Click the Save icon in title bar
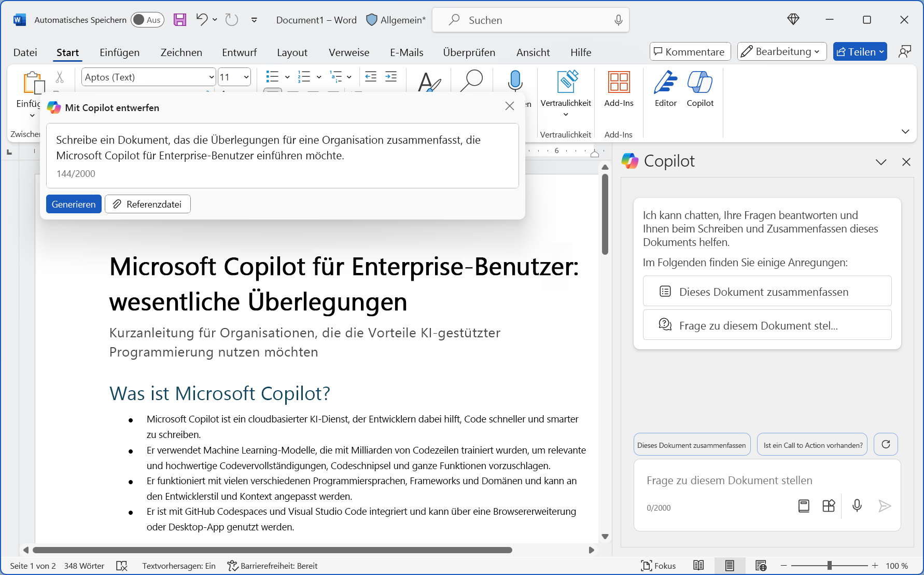Viewport: 924px width, 575px height. click(180, 20)
